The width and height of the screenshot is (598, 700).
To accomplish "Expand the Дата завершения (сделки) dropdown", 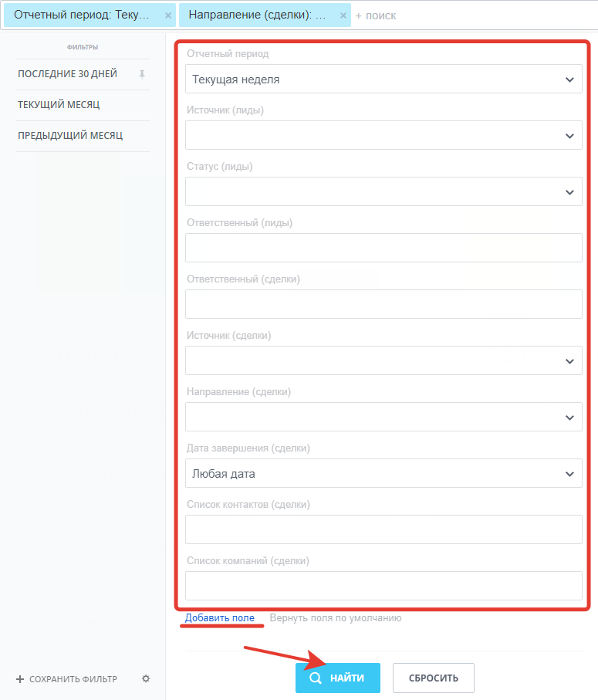I will point(383,473).
